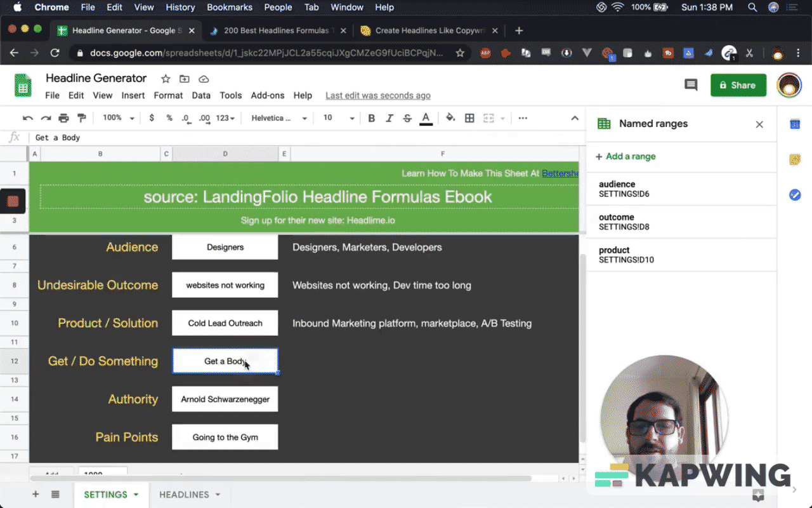Select the product named range

point(681,255)
